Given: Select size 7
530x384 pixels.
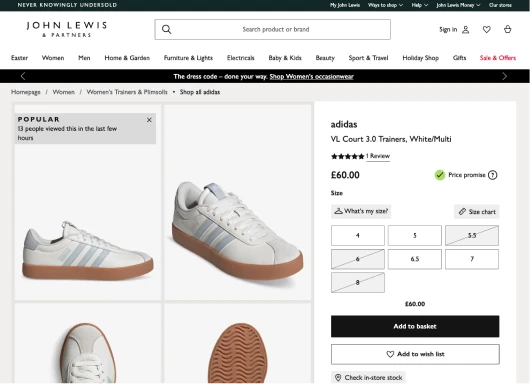Looking at the screenshot, I should pos(472,259).
